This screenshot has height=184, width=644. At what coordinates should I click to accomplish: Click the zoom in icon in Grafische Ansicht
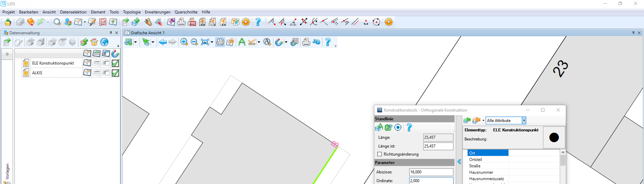click(184, 42)
